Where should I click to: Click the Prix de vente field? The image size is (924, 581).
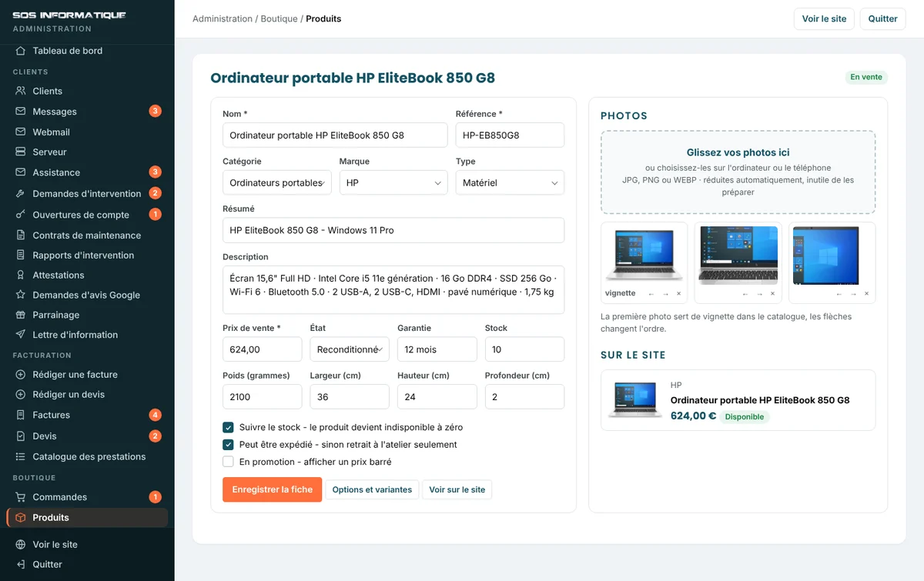263,349
